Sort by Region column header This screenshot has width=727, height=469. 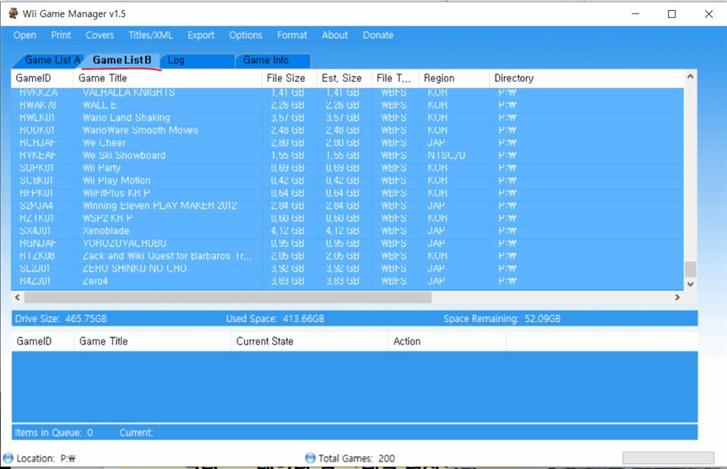coord(454,78)
